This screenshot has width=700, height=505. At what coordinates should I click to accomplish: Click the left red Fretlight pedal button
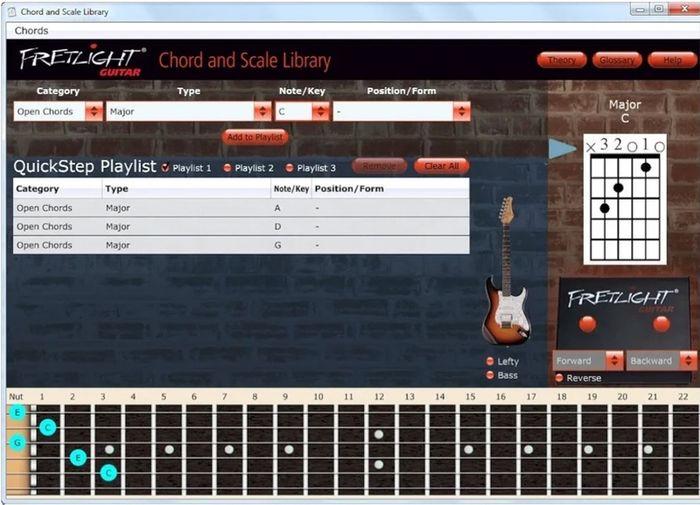[587, 324]
